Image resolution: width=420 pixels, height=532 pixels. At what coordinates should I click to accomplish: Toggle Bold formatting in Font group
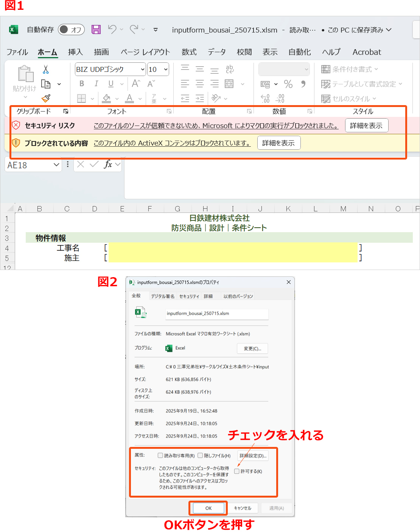82,84
